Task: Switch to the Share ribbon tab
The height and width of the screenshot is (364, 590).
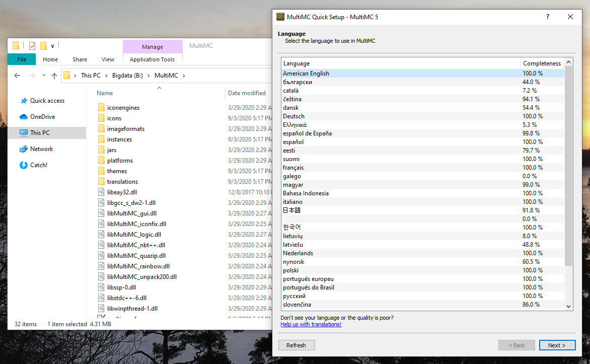Action: point(80,59)
